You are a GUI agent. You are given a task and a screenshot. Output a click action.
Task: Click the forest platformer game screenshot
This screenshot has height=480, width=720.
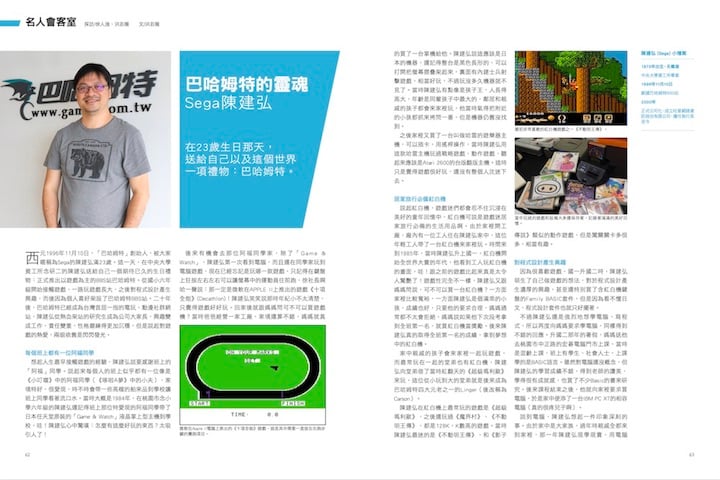(571, 88)
